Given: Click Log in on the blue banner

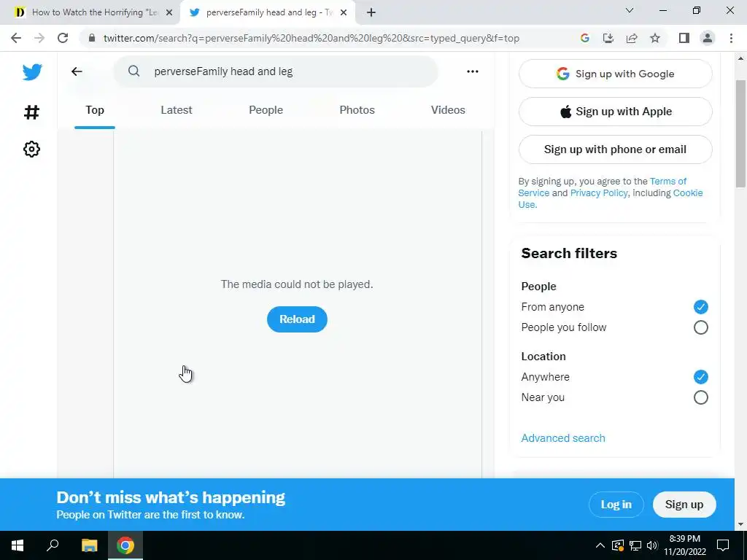Looking at the screenshot, I should (616, 505).
